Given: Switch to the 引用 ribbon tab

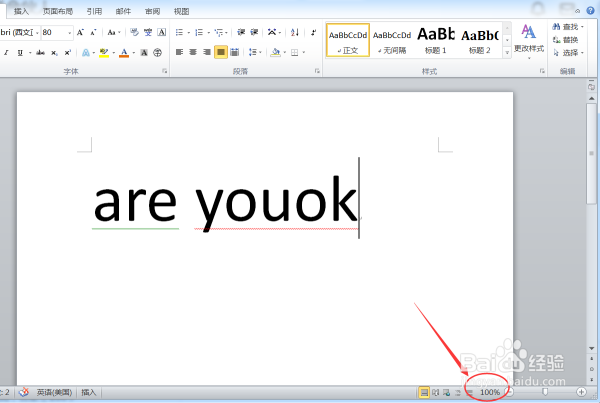Looking at the screenshot, I should pos(94,11).
